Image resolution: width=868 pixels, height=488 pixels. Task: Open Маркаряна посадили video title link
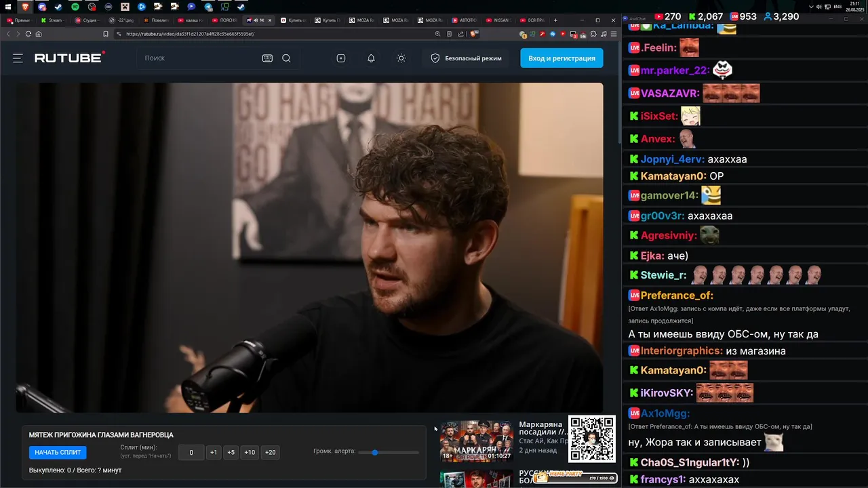coord(543,428)
